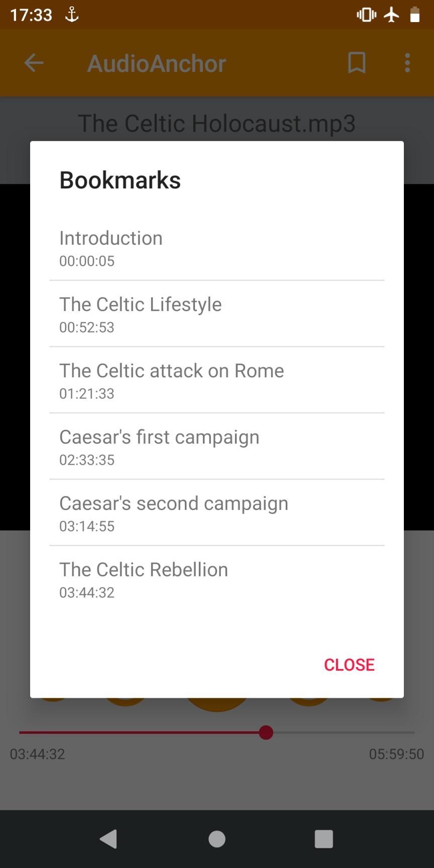Screen dimensions: 434x868
Task: Open The Celtic Rebellion bookmark
Action: (x=217, y=579)
